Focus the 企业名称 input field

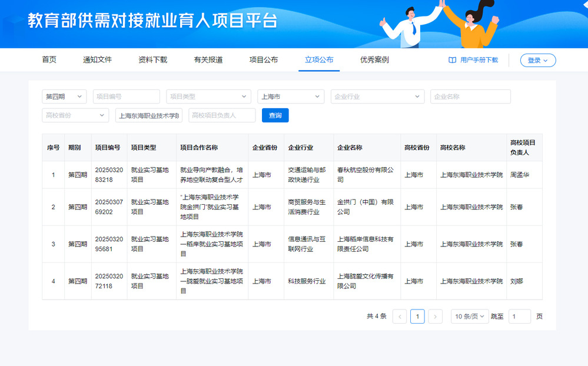pyautogui.click(x=470, y=97)
